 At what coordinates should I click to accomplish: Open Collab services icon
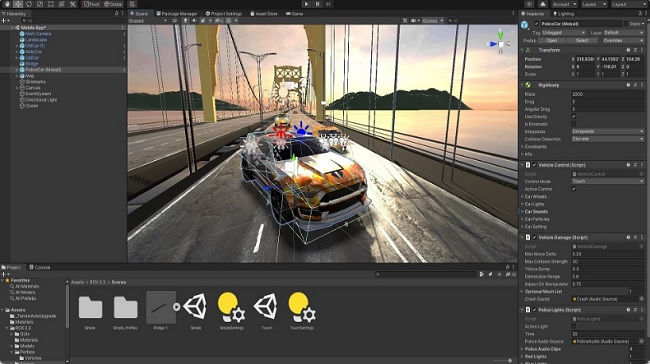529,4
